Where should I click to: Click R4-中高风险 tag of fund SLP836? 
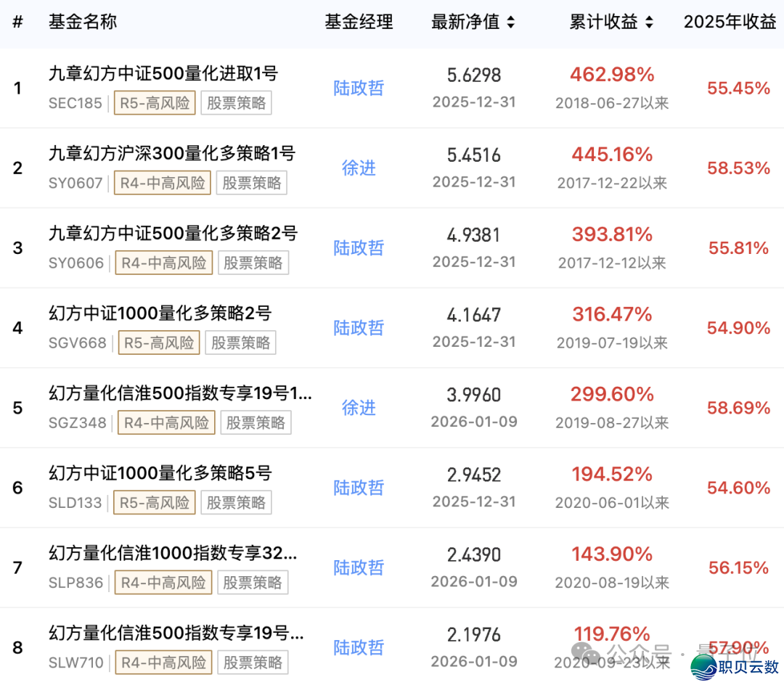click(x=163, y=582)
